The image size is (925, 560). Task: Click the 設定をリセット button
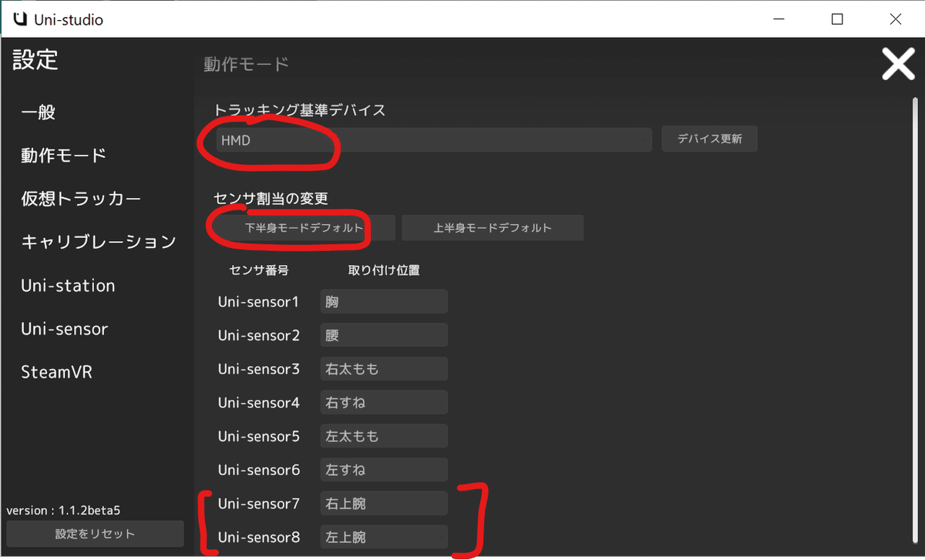[95, 533]
